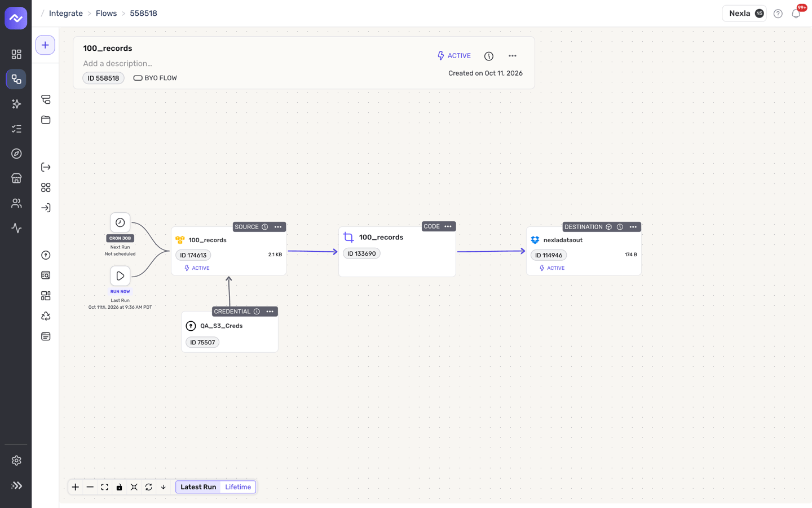Open DESTINATION node info icon

[620, 227]
